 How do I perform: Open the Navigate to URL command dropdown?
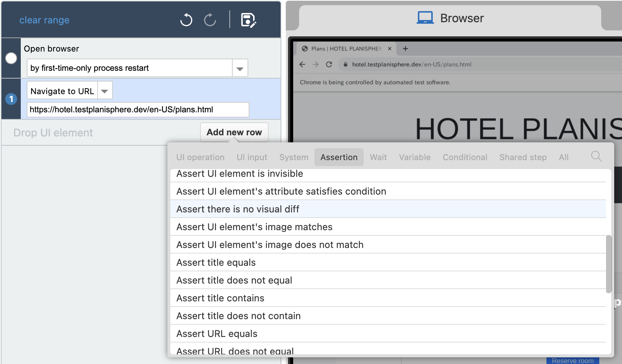105,91
